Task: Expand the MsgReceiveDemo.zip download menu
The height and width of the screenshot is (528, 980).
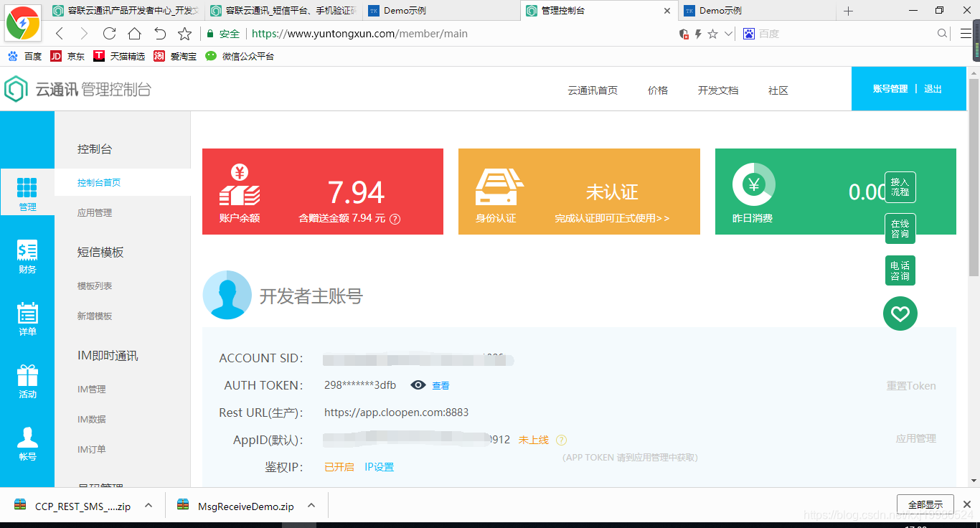Action: 311,506
